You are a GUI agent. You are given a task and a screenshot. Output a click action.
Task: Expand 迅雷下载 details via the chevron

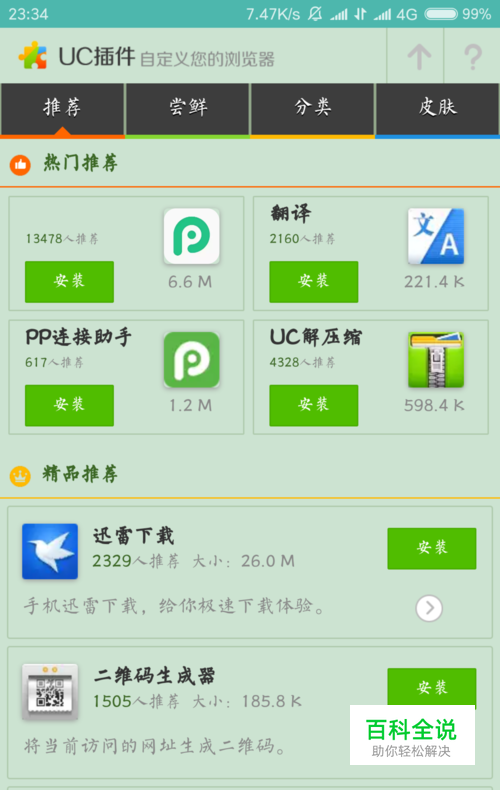(x=429, y=608)
